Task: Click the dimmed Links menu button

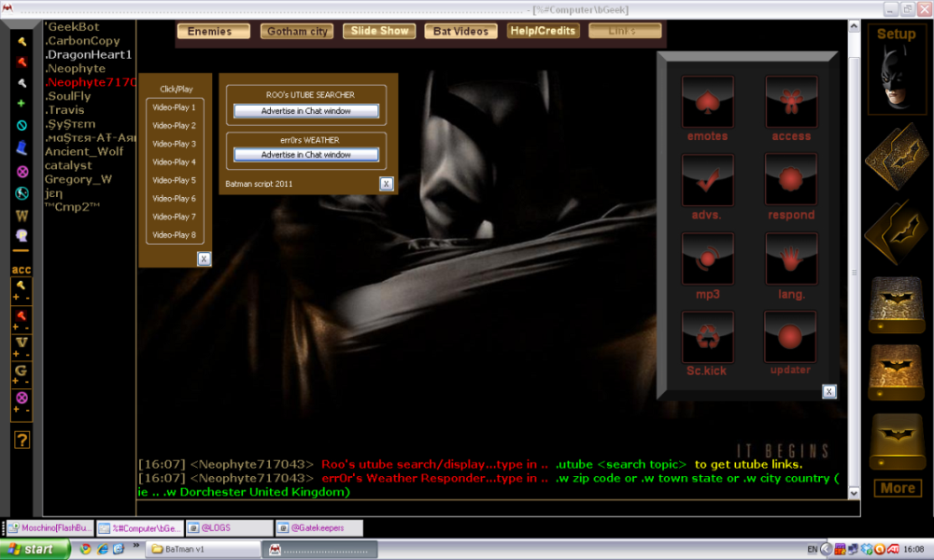Action: (625, 31)
